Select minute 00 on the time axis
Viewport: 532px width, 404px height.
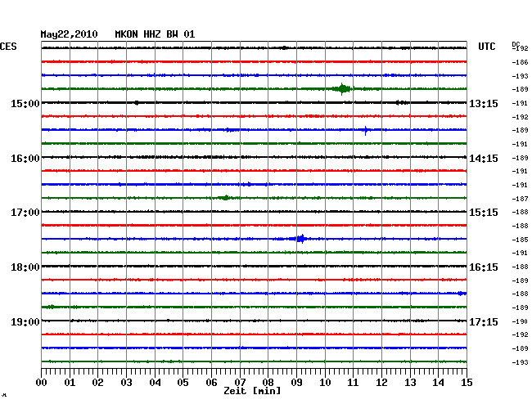click(x=42, y=382)
